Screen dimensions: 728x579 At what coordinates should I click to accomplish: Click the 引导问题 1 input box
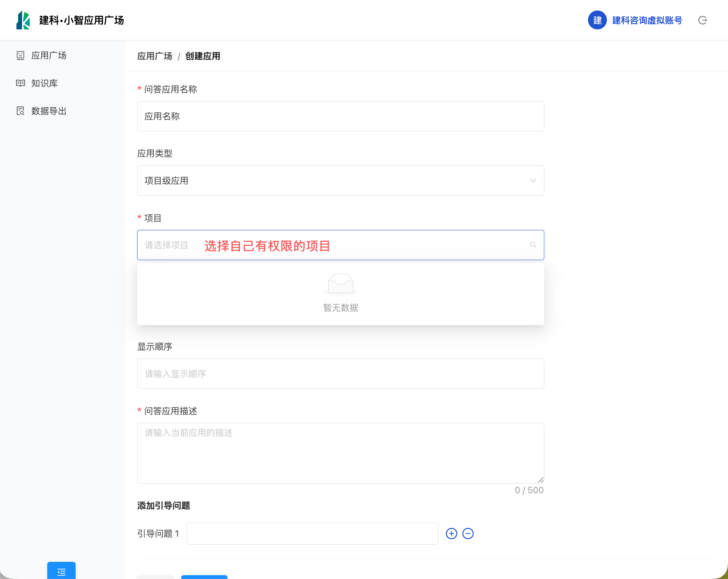click(312, 533)
